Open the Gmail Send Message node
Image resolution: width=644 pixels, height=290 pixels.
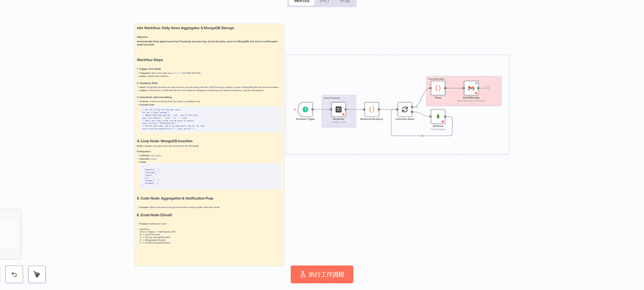[x=471, y=88]
